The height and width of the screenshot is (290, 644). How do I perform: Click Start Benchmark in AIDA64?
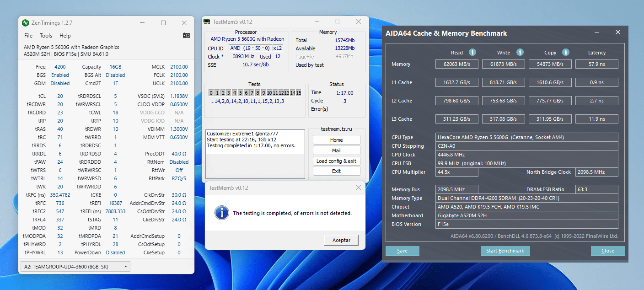click(505, 251)
